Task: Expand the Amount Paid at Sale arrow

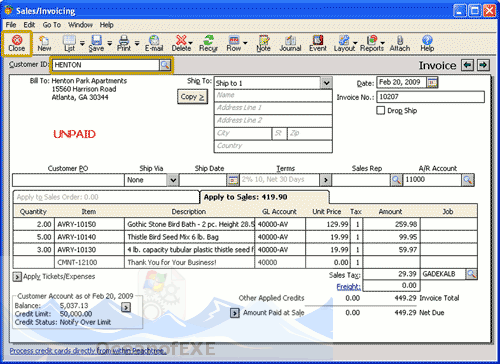Action: click(x=235, y=313)
